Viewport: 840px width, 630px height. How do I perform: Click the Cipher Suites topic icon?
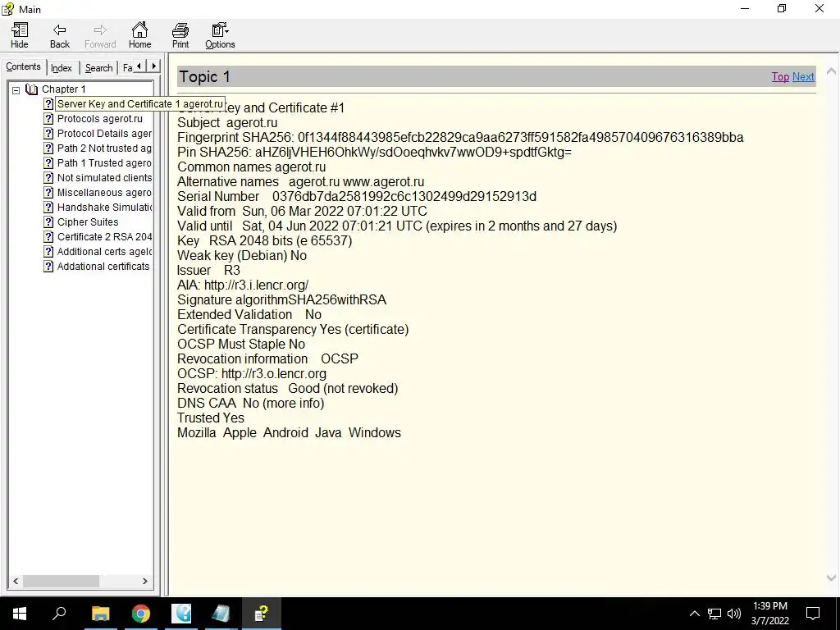[x=48, y=221]
